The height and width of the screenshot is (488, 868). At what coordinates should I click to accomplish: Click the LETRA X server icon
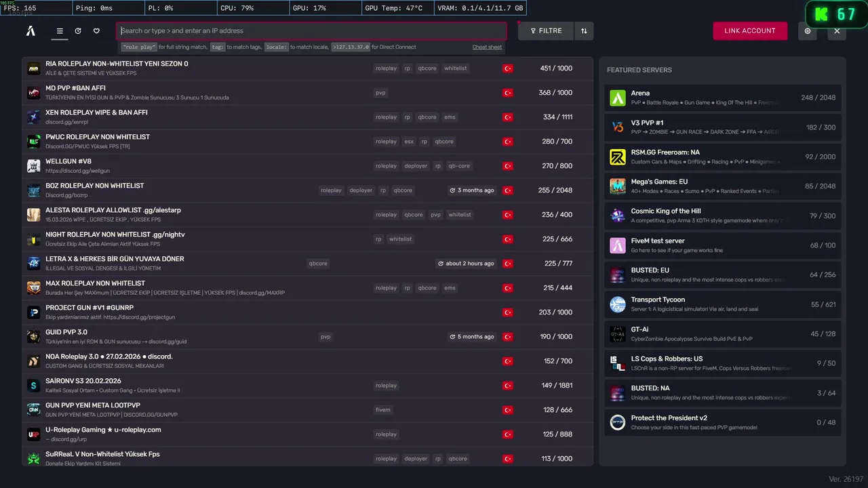click(34, 264)
